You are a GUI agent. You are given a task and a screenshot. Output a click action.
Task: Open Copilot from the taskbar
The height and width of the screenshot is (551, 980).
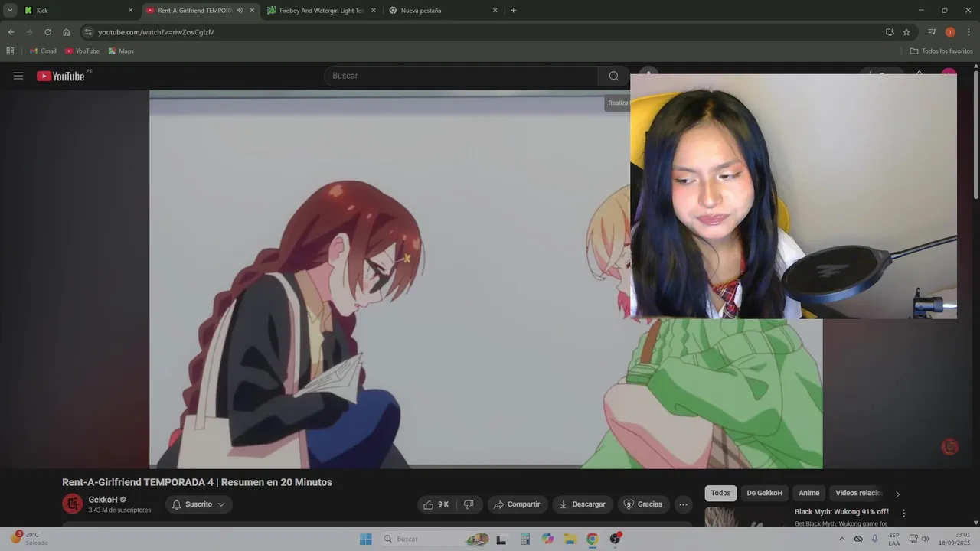[x=547, y=539]
